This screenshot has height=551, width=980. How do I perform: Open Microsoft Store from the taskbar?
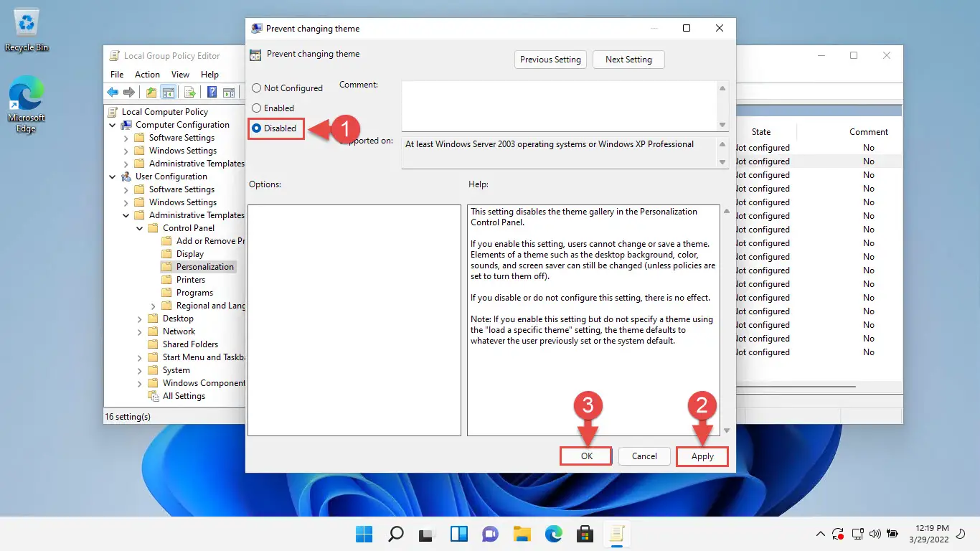585,534
